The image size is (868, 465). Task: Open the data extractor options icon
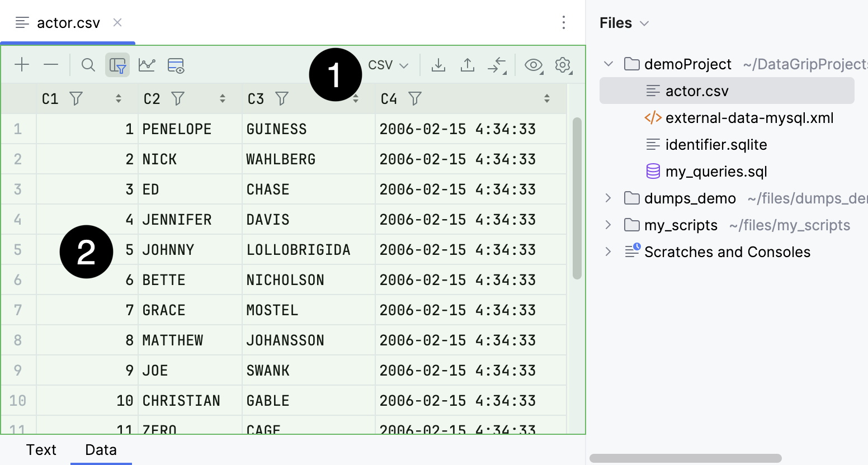click(x=176, y=65)
